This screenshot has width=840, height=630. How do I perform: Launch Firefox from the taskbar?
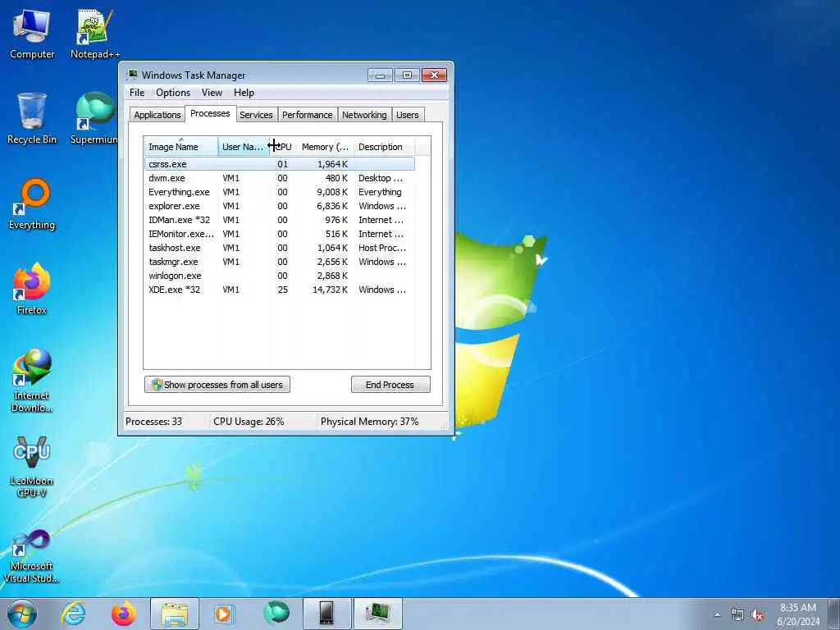click(124, 614)
